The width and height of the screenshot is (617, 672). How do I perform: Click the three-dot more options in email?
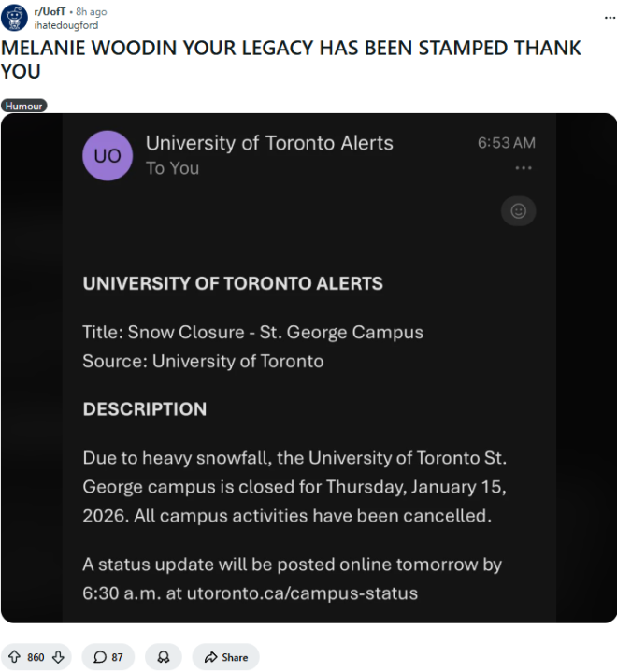tap(523, 168)
